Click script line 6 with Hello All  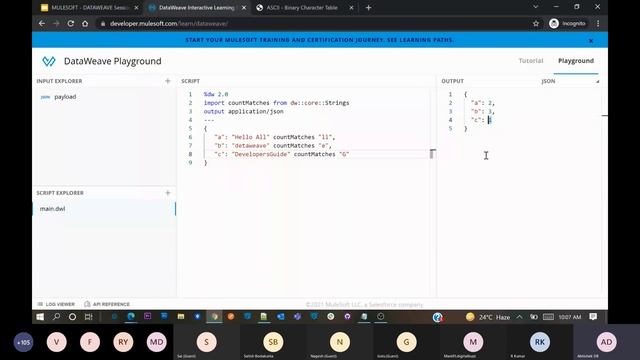click(x=274, y=137)
